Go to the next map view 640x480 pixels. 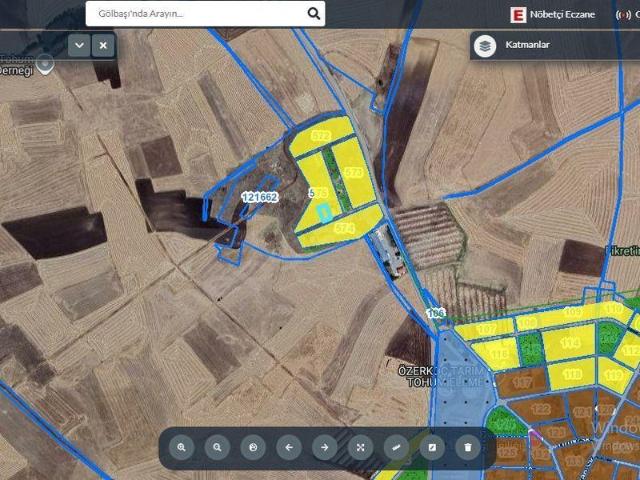(324, 447)
